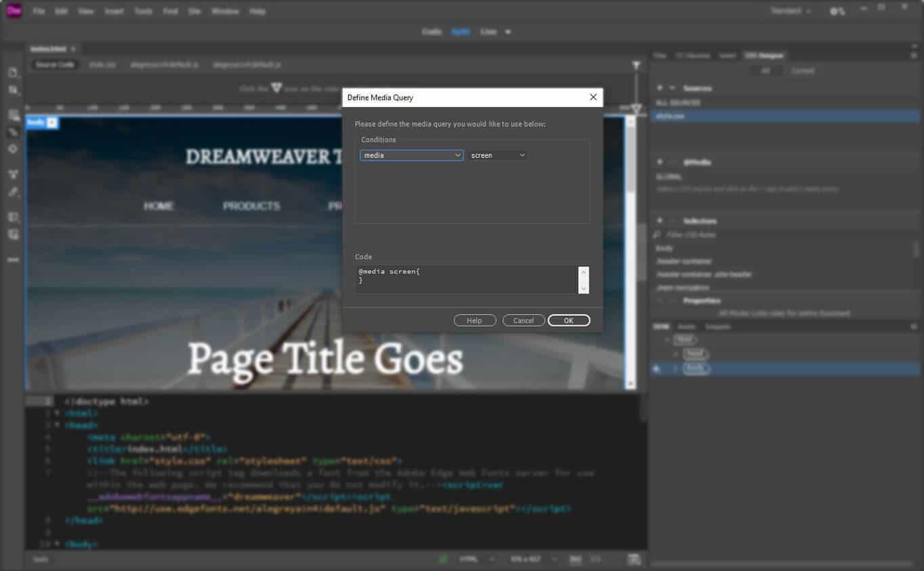This screenshot has width=924, height=571.
Task: Open the View menu
Action: (85, 12)
